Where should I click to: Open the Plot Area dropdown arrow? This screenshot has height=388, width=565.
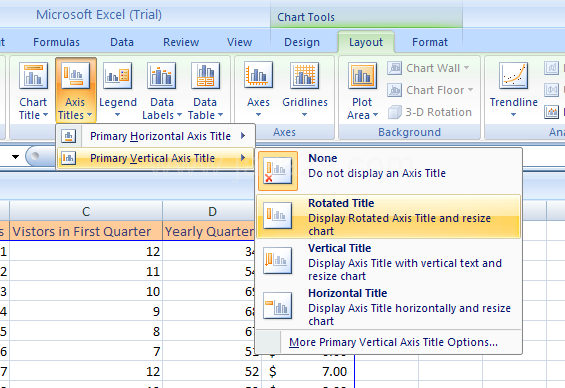(x=375, y=115)
